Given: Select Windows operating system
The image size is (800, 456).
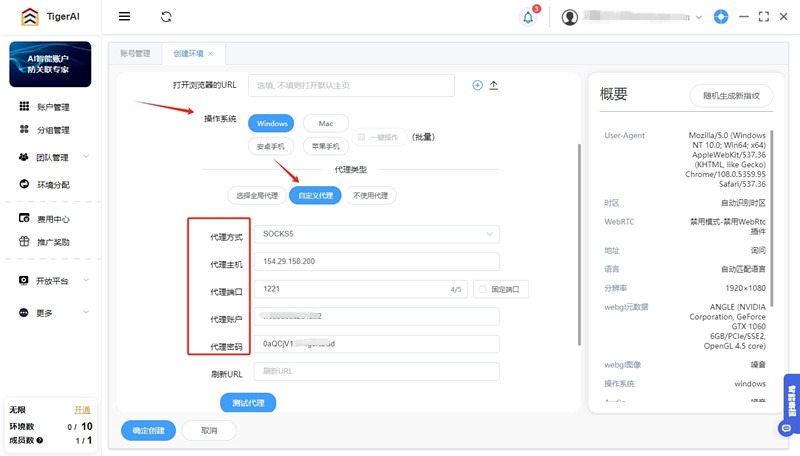Looking at the screenshot, I should click(x=271, y=123).
